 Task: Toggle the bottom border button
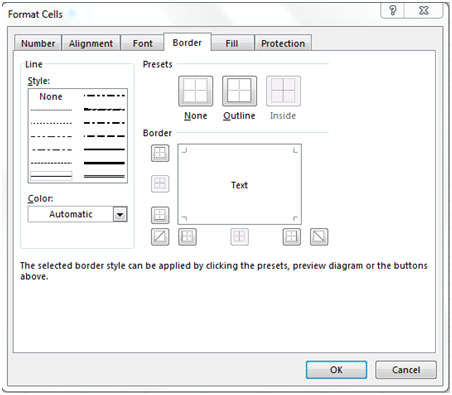click(x=160, y=215)
